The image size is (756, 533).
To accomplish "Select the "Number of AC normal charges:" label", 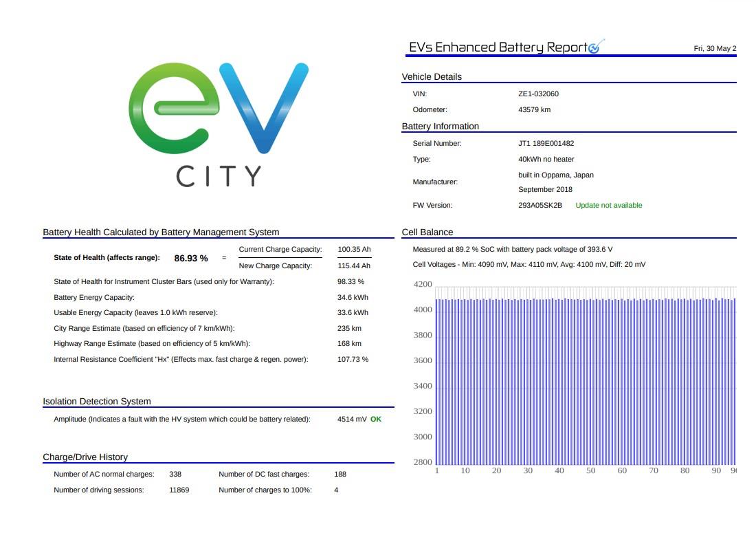I will 104,474.
